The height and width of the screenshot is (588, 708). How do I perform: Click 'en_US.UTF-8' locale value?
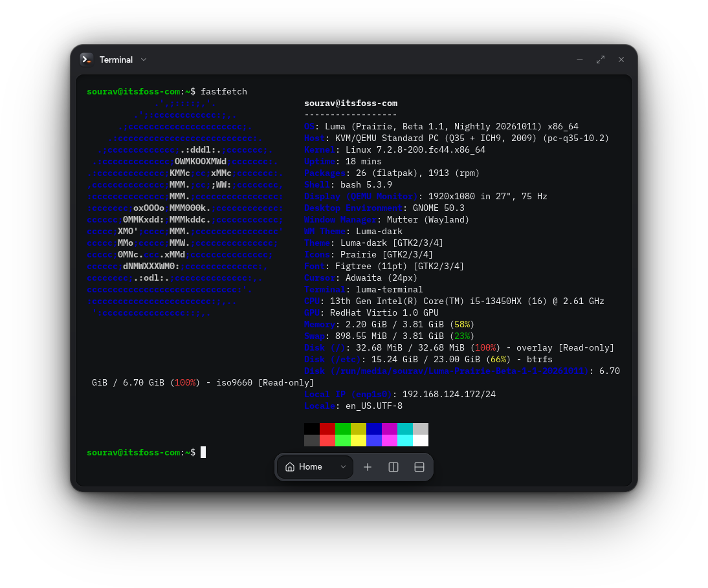coord(374,406)
